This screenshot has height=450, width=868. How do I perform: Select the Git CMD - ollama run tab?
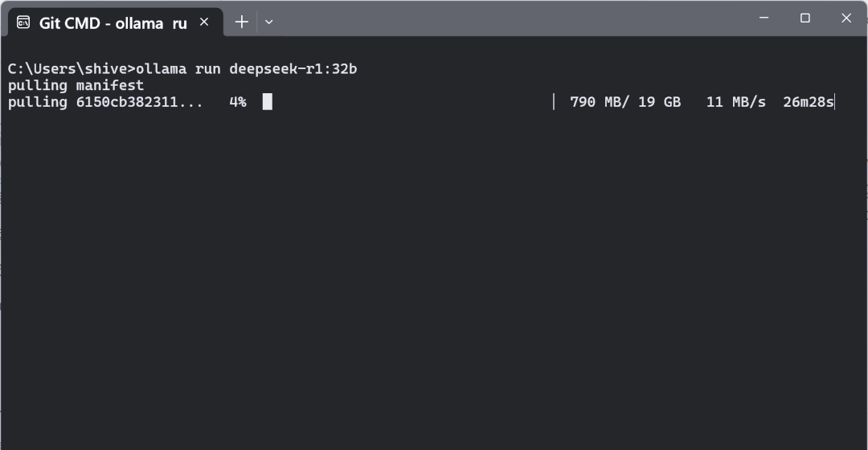[x=113, y=22]
